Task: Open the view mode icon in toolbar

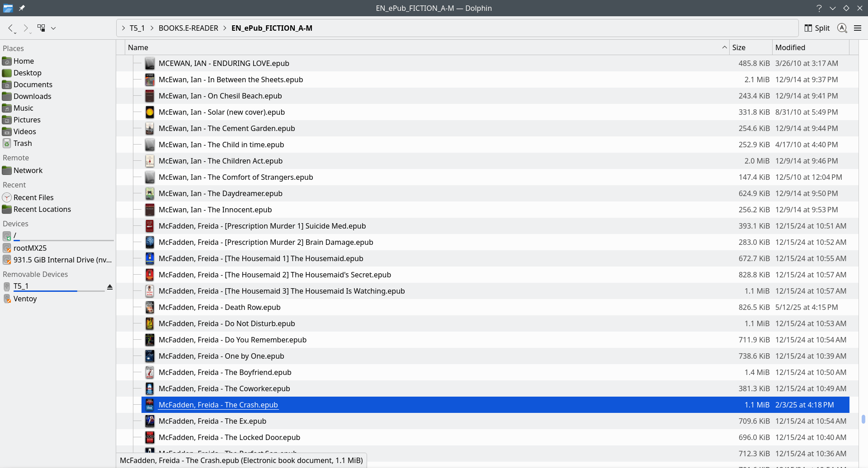Action: (x=41, y=28)
